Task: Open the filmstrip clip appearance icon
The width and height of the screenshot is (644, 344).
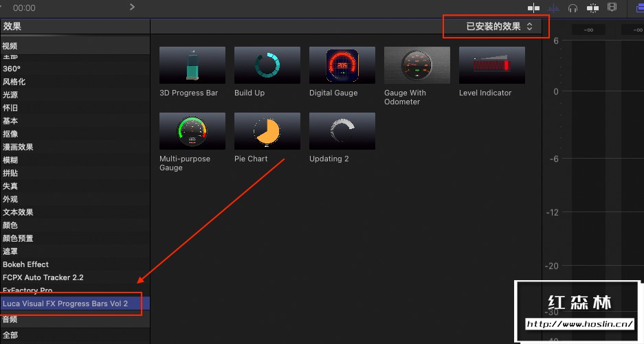Action: (612, 8)
